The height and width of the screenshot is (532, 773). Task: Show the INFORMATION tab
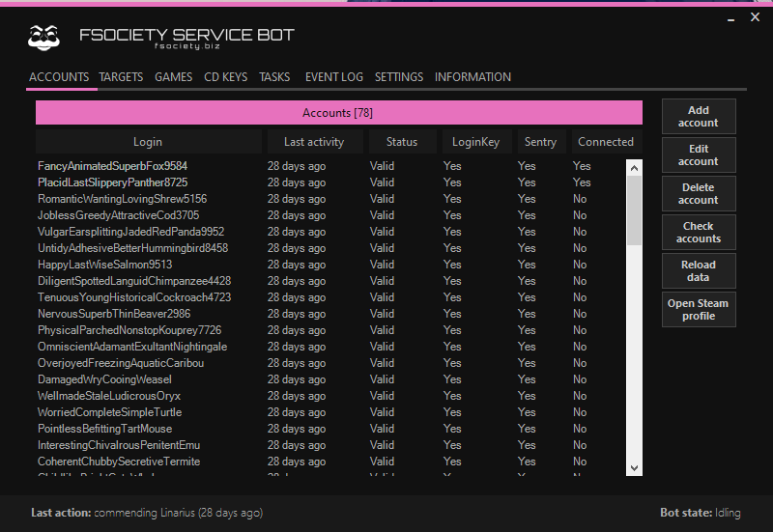coord(472,77)
